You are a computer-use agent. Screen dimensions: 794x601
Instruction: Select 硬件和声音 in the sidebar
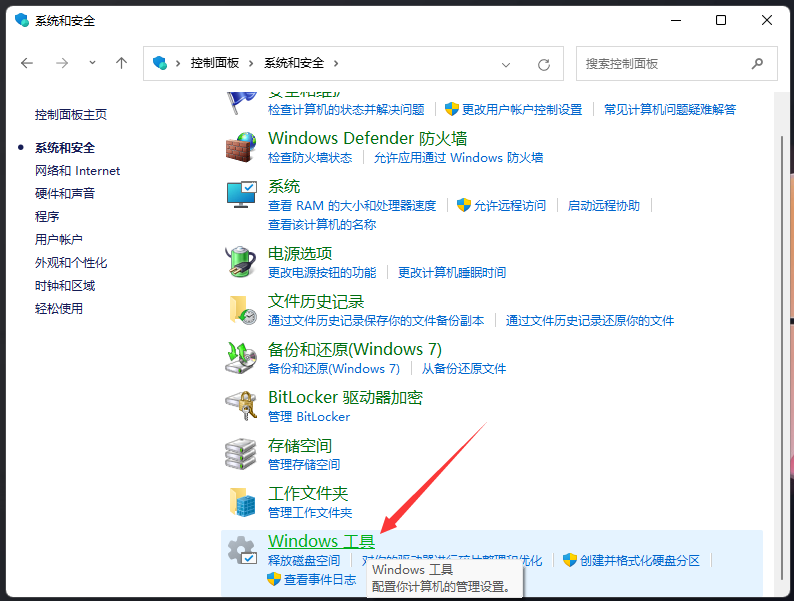pyautogui.click(x=65, y=194)
